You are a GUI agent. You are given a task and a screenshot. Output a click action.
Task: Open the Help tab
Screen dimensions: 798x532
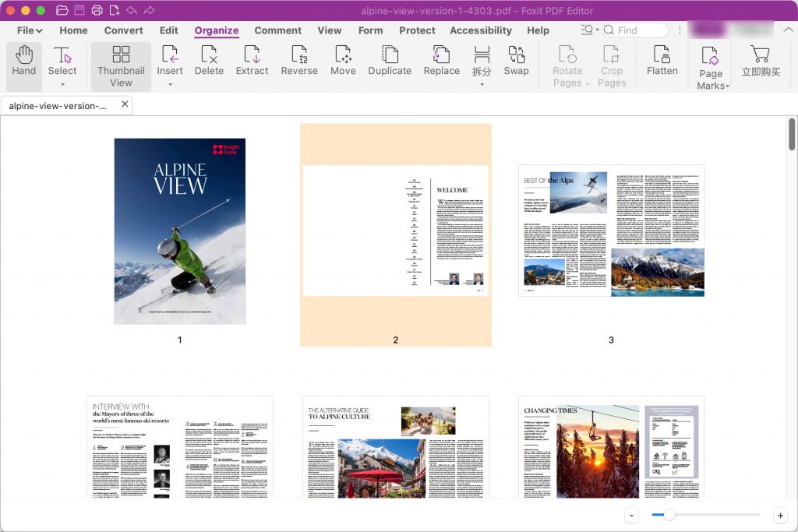tap(538, 30)
